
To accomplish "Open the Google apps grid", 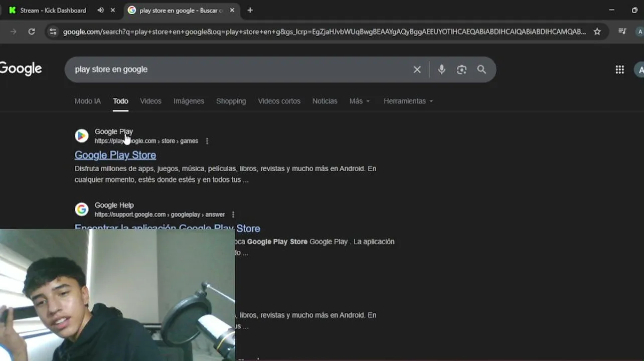I will pos(619,70).
